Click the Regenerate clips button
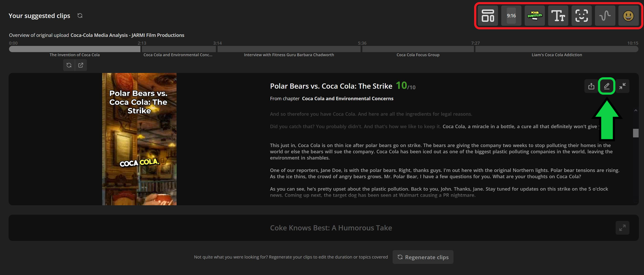The height and width of the screenshot is (275, 644). pyautogui.click(x=423, y=257)
